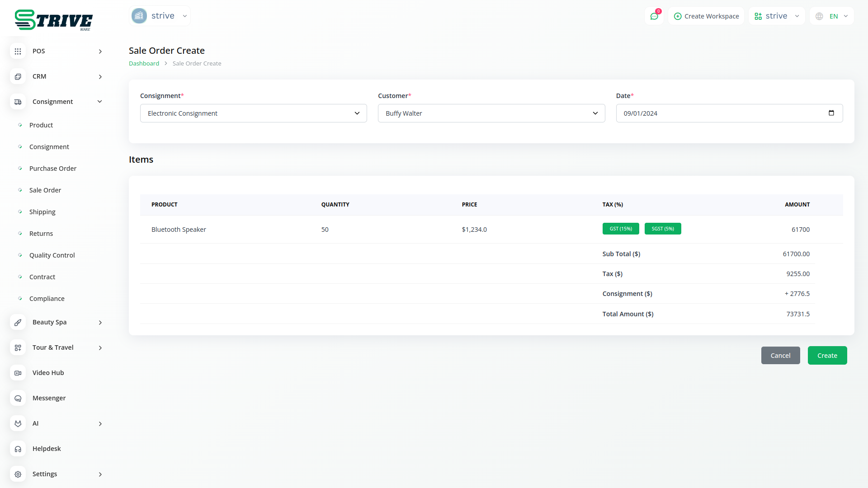868x488 pixels.
Task: Open the calendar picker in Date field
Action: (x=831, y=113)
